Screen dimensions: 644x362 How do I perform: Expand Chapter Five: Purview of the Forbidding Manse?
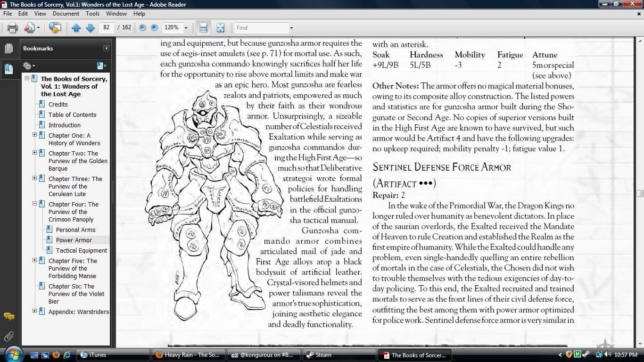point(34,260)
